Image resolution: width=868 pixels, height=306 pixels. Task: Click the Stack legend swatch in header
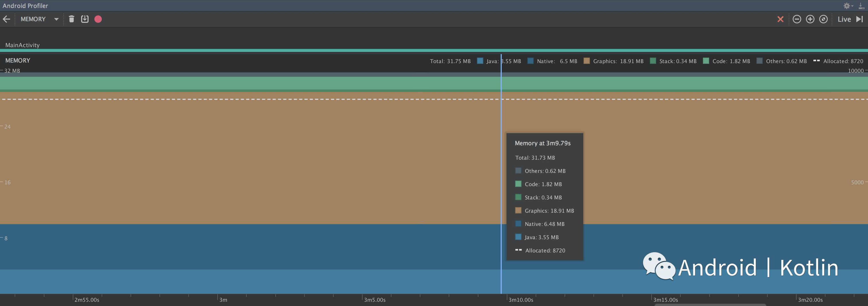pos(653,61)
